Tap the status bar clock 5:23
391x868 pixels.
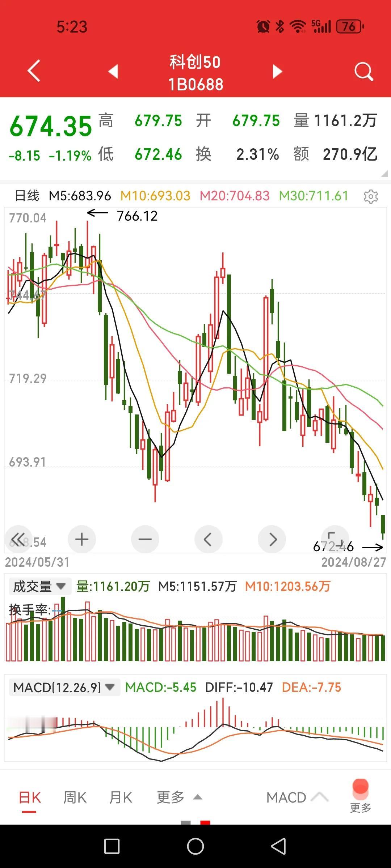[x=72, y=27]
